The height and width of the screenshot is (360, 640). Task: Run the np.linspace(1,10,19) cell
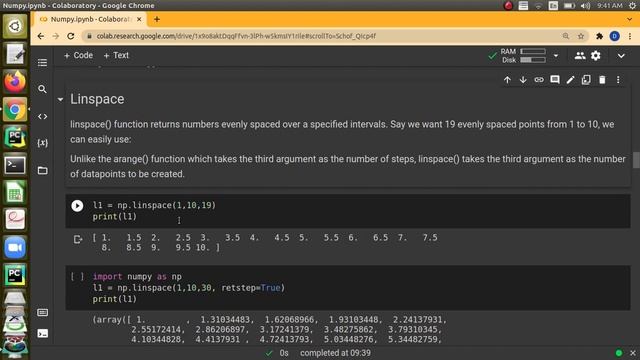point(77,206)
